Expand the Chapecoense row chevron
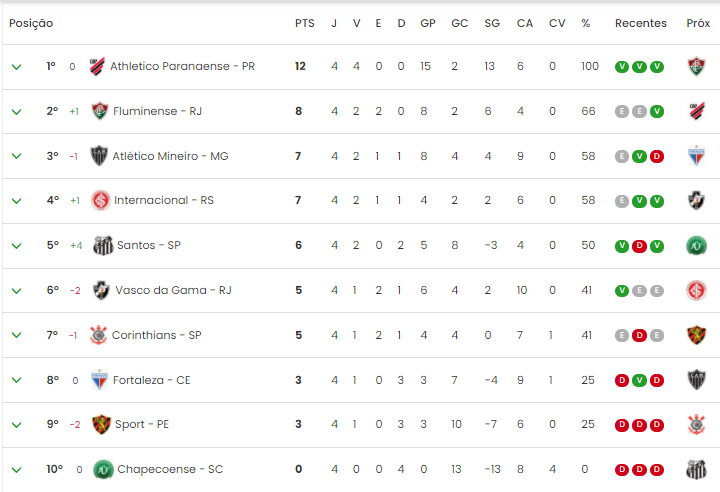 point(17,469)
